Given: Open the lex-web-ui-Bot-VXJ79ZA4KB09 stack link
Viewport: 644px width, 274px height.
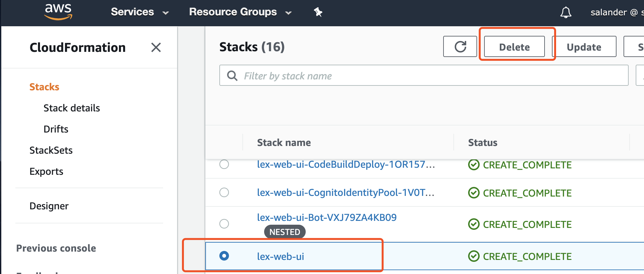Looking at the screenshot, I should (x=327, y=217).
